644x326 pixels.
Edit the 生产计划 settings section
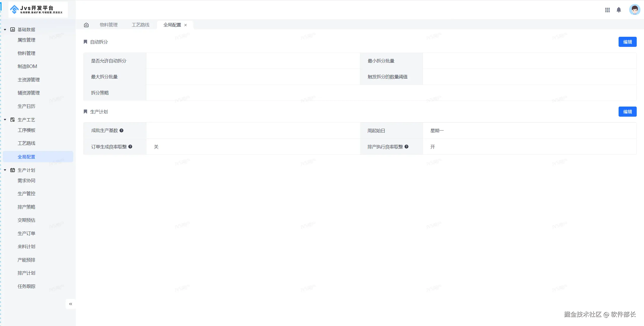[x=627, y=112]
